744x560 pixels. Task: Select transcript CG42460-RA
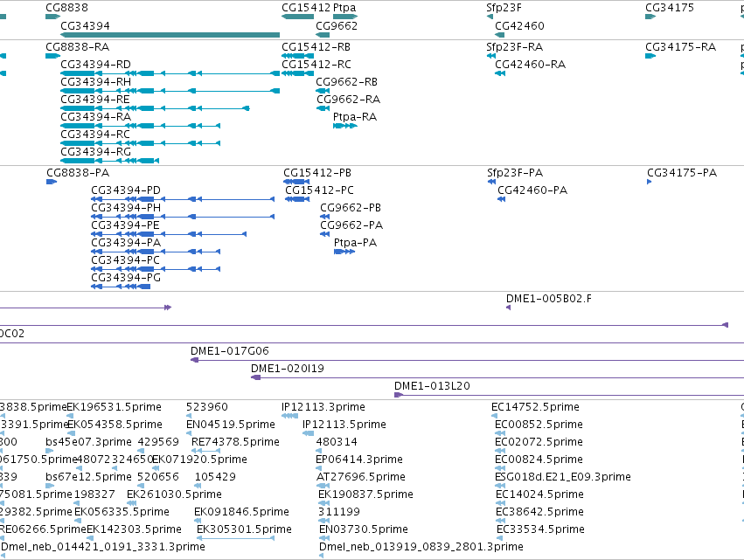point(530,65)
